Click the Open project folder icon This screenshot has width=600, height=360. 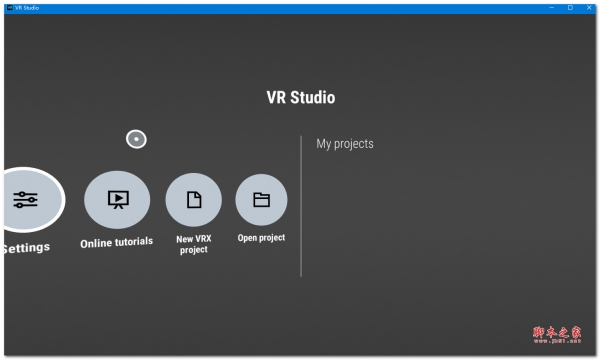[261, 200]
